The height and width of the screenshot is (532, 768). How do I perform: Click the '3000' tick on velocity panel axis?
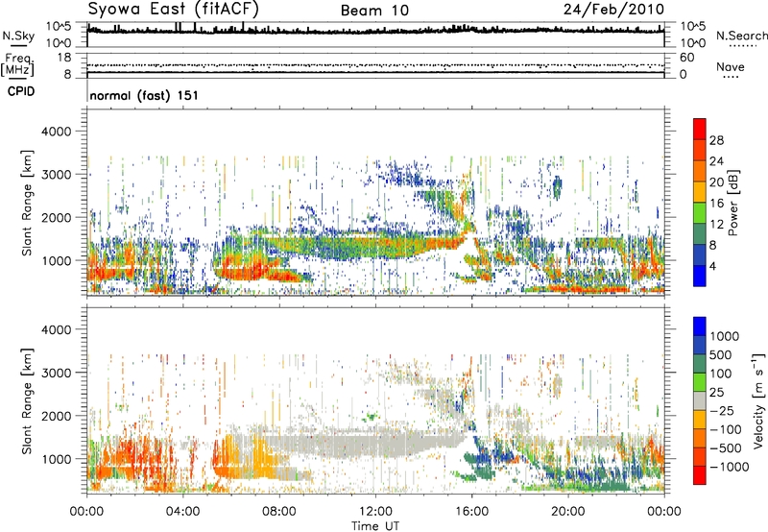[x=57, y=373]
